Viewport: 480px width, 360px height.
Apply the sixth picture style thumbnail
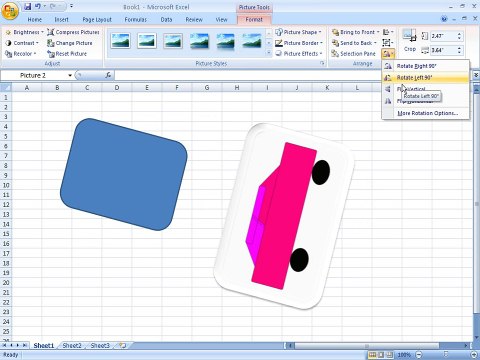coord(252,41)
